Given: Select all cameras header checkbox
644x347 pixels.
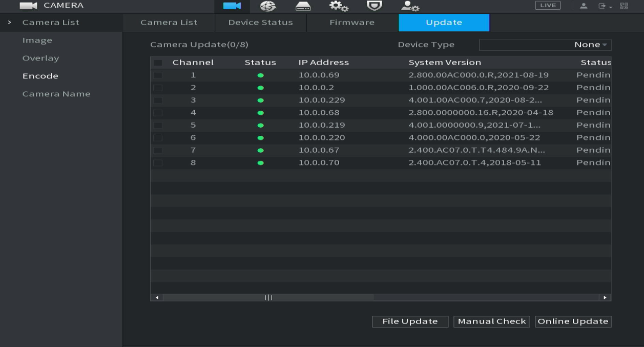Looking at the screenshot, I should 158,63.
